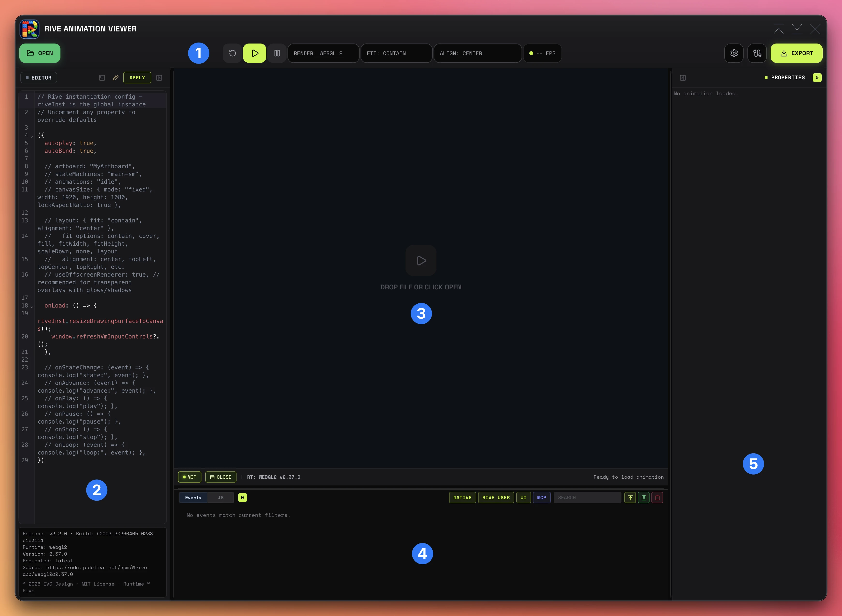
Task: Click the 'RT: WEBGL2 v2.37.0' runtime label
Action: click(x=274, y=477)
